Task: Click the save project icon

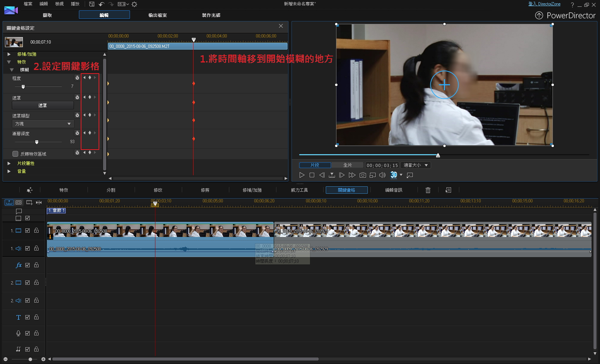Action: [x=92, y=4]
